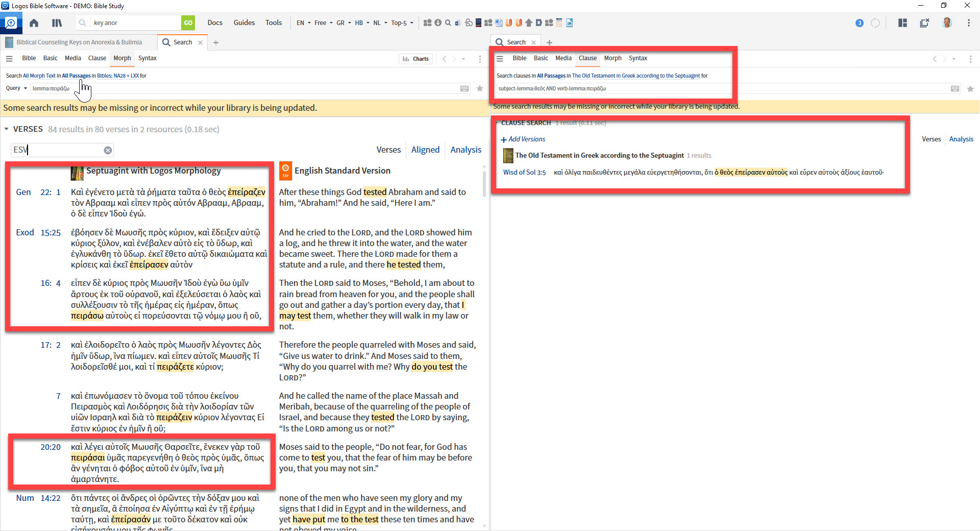Favorite the right clause search star

(x=970, y=89)
